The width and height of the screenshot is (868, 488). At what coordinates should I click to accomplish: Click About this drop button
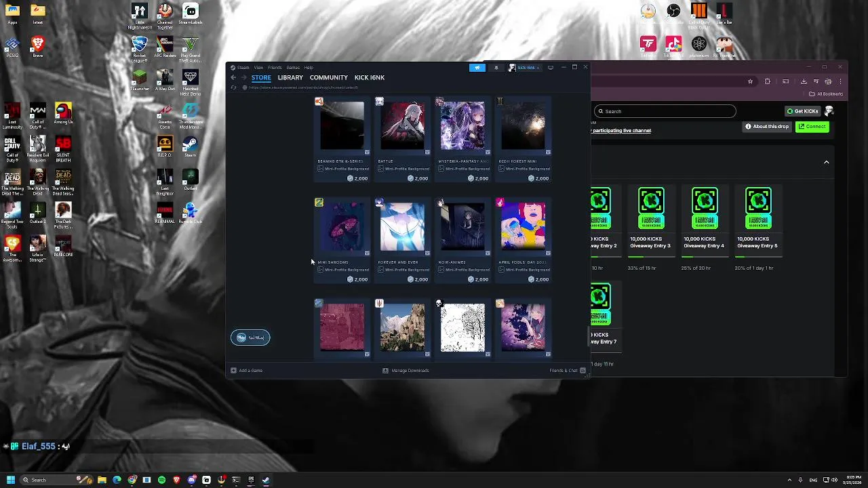[x=767, y=127]
